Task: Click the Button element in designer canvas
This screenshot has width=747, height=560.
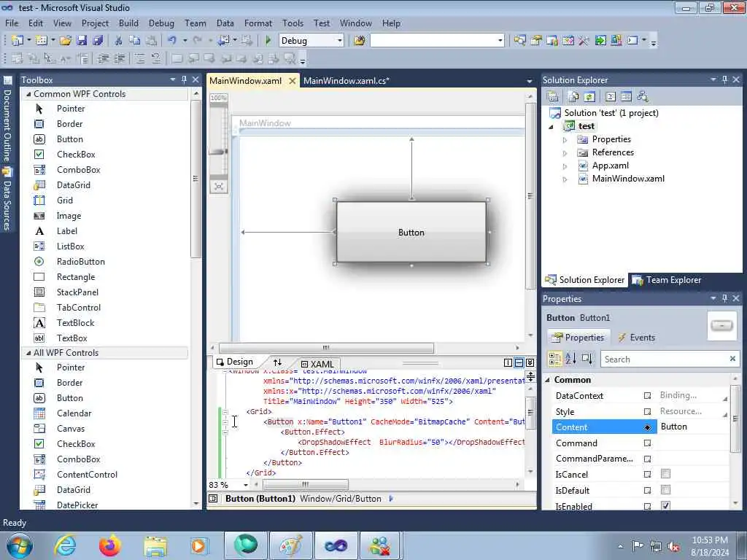Action: click(411, 233)
